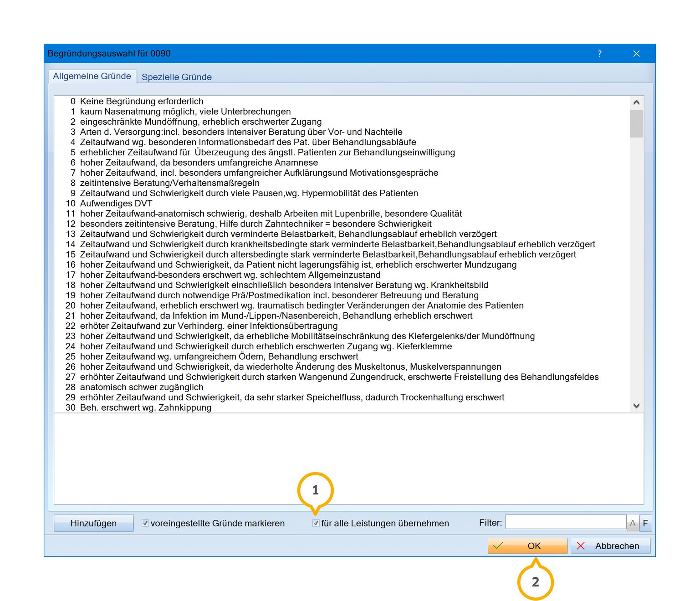Toggle 'für alle Leistungen übernehmen' checkbox
The image size is (700, 601).
coord(316,523)
